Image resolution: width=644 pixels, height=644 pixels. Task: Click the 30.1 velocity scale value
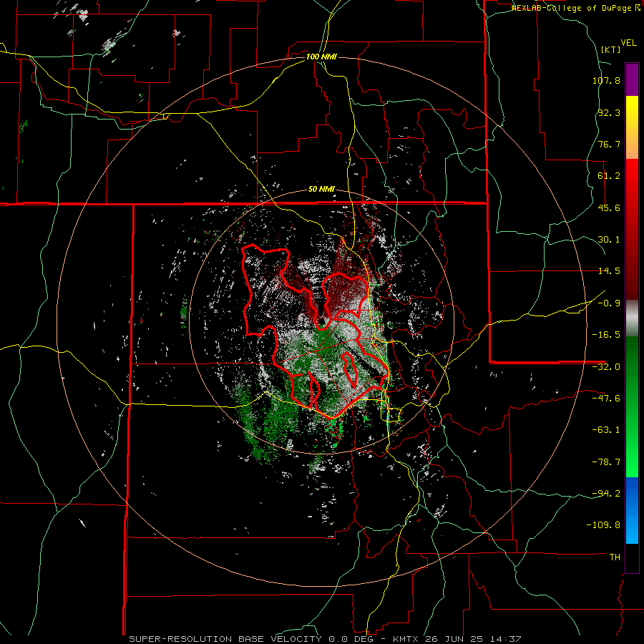pyautogui.click(x=609, y=240)
